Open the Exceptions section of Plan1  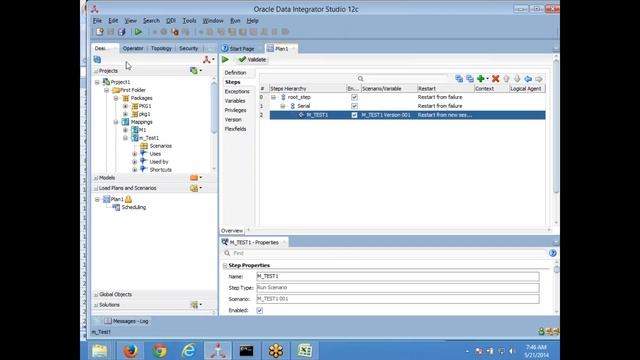coord(237,91)
